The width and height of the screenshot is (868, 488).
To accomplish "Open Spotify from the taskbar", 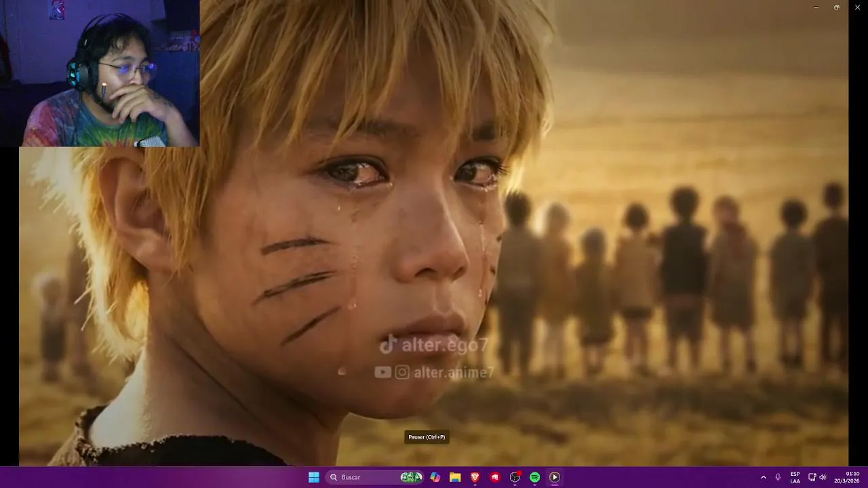I will tap(534, 477).
